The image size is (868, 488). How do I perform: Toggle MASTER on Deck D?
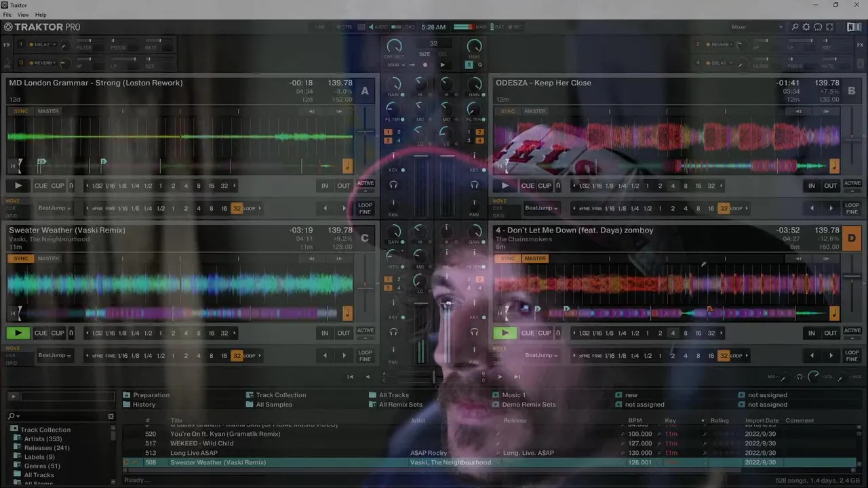pos(535,258)
